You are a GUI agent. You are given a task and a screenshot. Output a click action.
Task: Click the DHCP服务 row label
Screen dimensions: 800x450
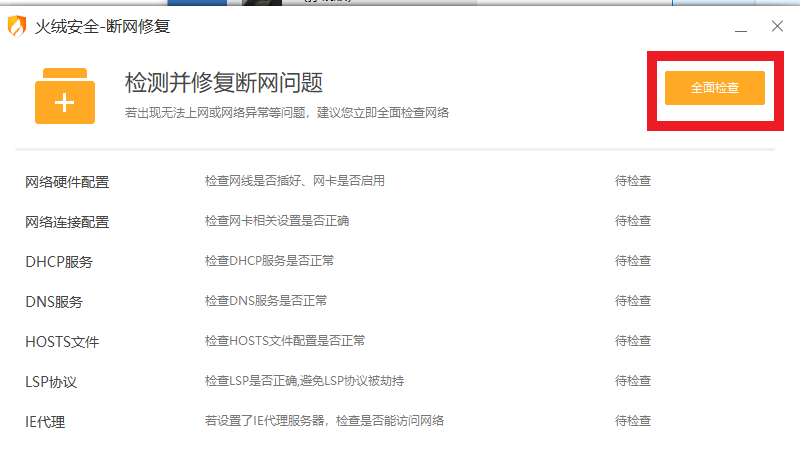pyautogui.click(x=59, y=261)
